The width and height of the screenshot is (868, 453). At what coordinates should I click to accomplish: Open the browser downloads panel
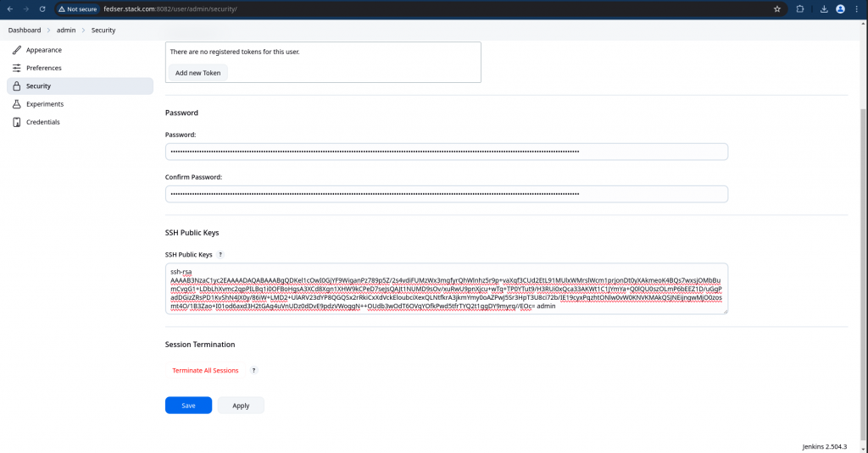coord(821,9)
